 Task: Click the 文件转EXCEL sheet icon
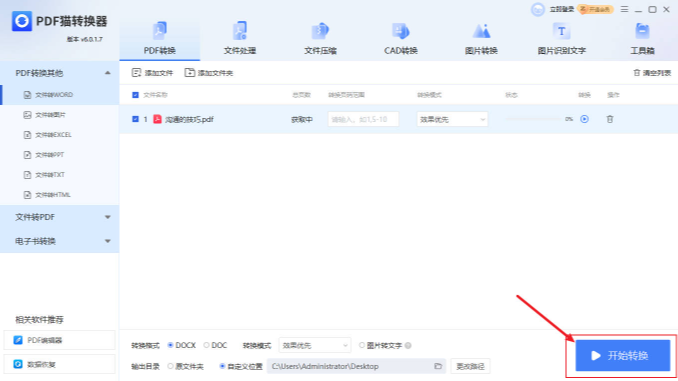pos(27,135)
